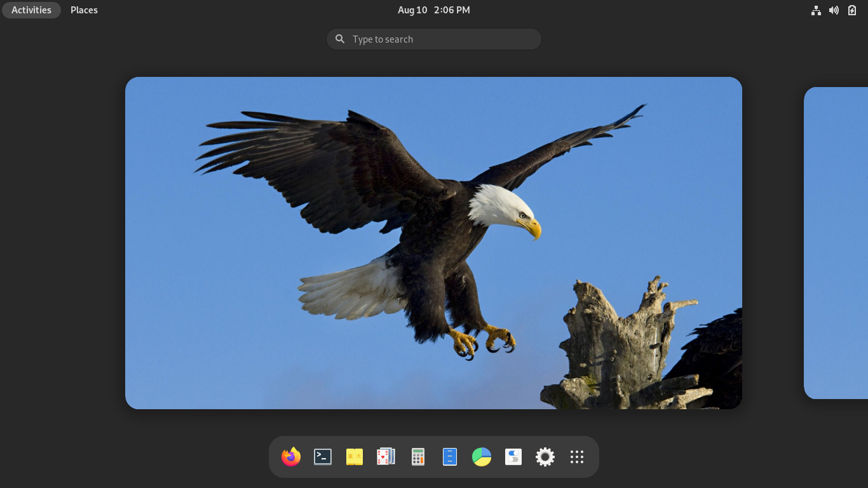Open Settings gear icon in dash
This screenshot has height=488, width=868.
(545, 456)
